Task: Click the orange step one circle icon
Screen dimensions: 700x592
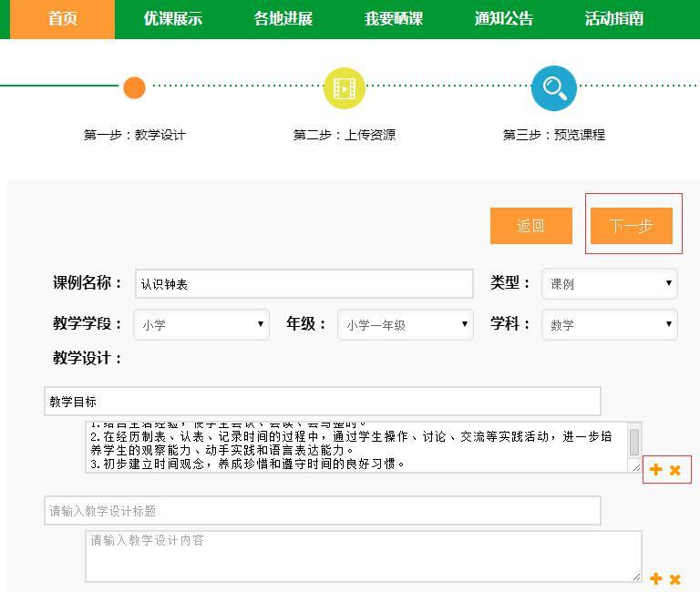Action: pyautogui.click(x=134, y=87)
